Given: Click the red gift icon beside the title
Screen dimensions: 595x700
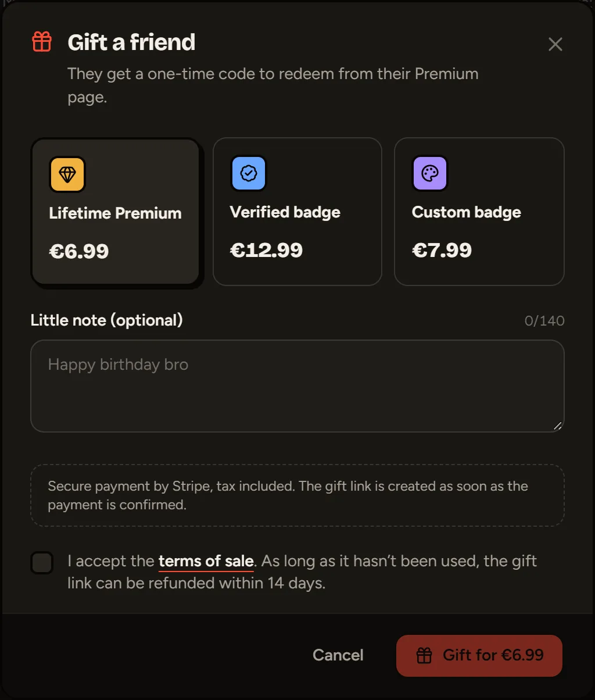Looking at the screenshot, I should tap(42, 42).
